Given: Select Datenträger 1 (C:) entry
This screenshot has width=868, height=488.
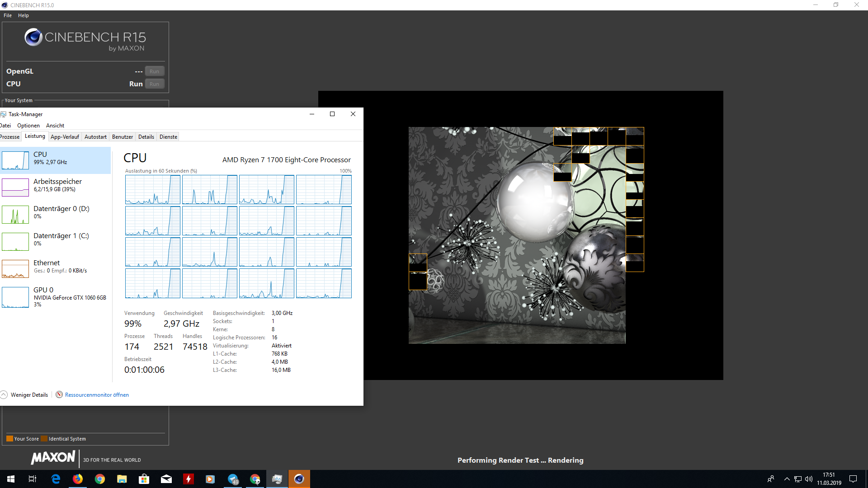Looking at the screenshot, I should [55, 242].
